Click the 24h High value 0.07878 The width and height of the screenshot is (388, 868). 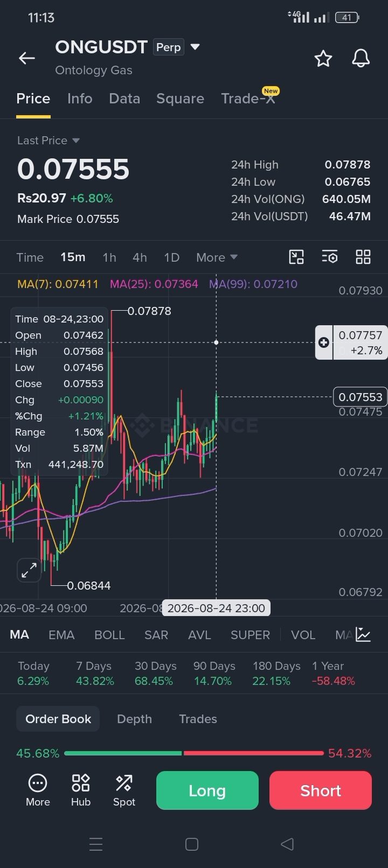[x=347, y=165]
